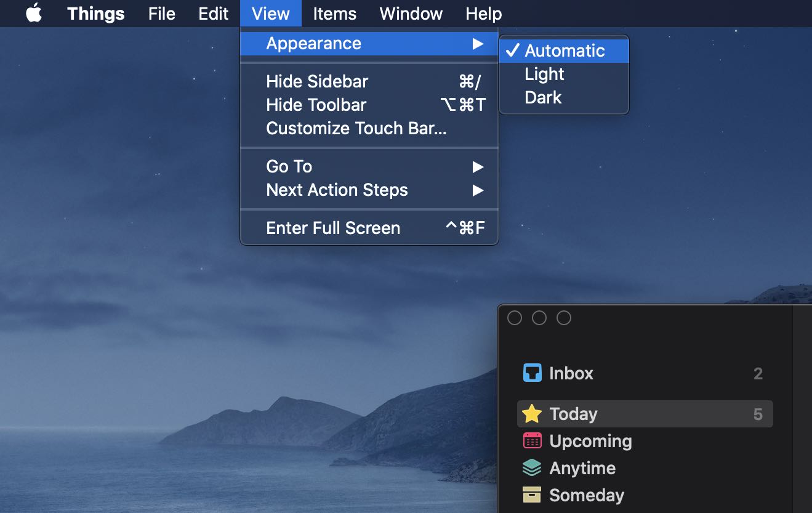Open the Apple menu logo

tap(34, 14)
